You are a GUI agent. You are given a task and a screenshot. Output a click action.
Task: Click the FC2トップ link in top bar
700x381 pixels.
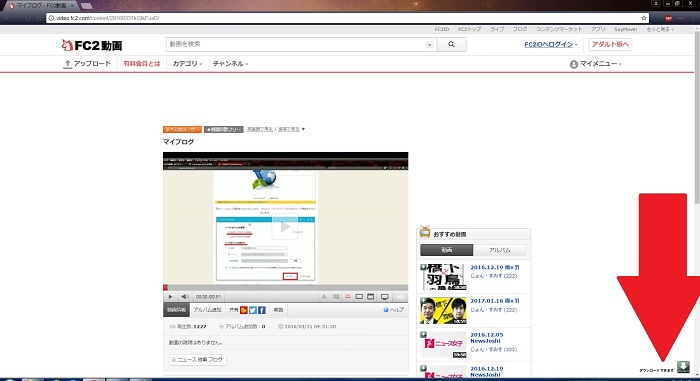point(469,29)
